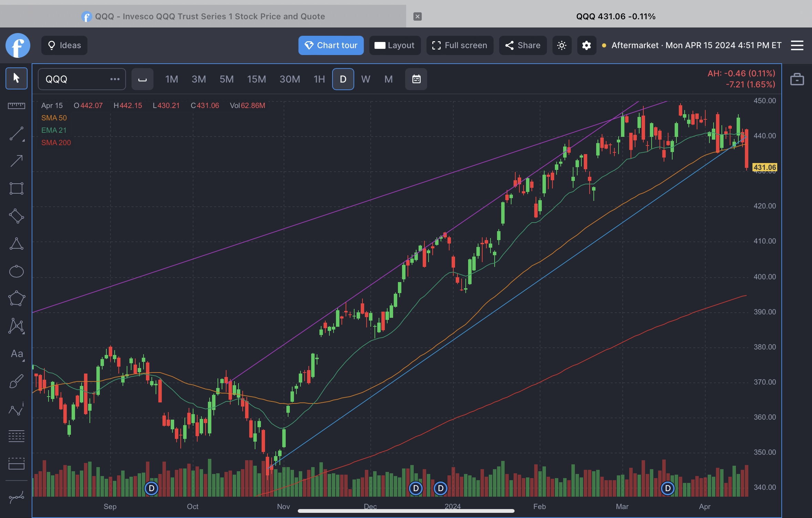Select the Fibonacci retracement lines tool
Image resolution: width=812 pixels, height=518 pixels.
tap(17, 436)
